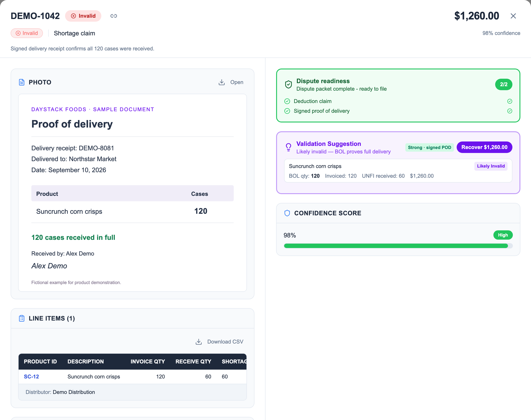Click the Strong · signed POD badge

[429, 147]
